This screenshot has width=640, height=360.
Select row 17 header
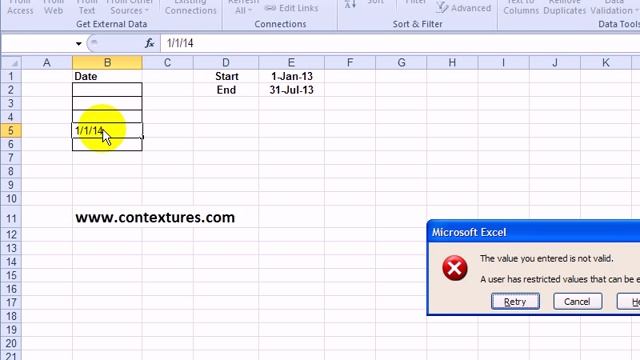click(11, 302)
